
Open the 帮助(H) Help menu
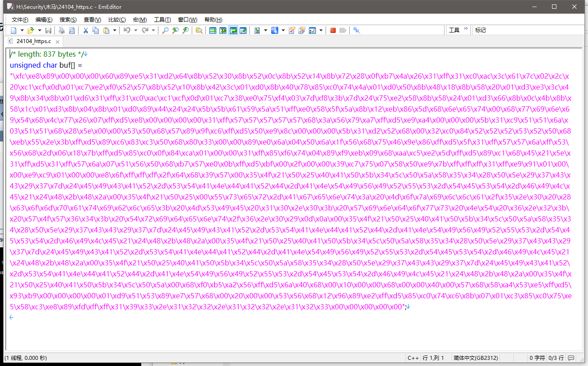click(x=213, y=20)
